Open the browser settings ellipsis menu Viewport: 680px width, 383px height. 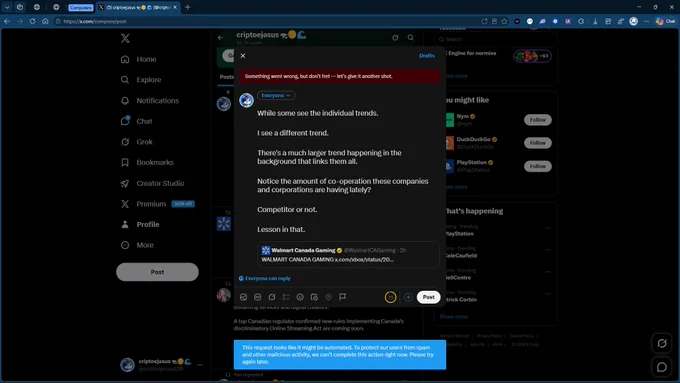(647, 21)
